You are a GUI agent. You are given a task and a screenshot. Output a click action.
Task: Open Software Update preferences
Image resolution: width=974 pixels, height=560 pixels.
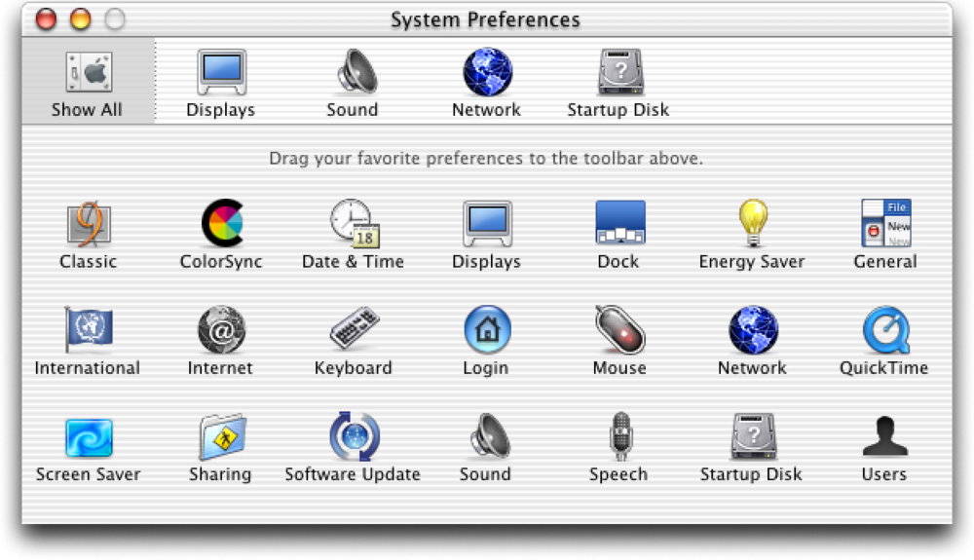tap(354, 448)
